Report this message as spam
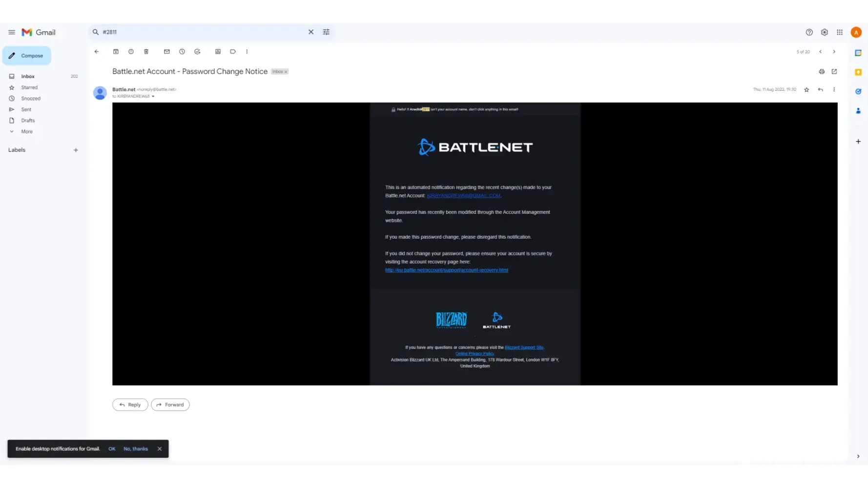 point(131,52)
